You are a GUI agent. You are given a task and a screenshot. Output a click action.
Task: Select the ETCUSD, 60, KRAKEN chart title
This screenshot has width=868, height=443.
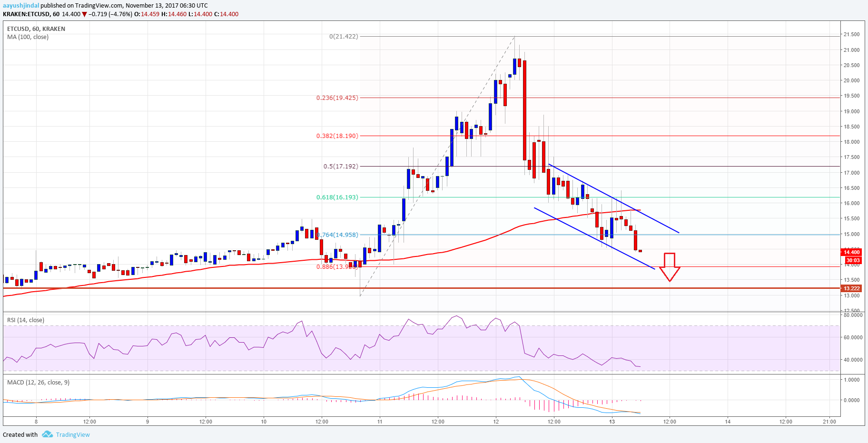pyautogui.click(x=36, y=29)
